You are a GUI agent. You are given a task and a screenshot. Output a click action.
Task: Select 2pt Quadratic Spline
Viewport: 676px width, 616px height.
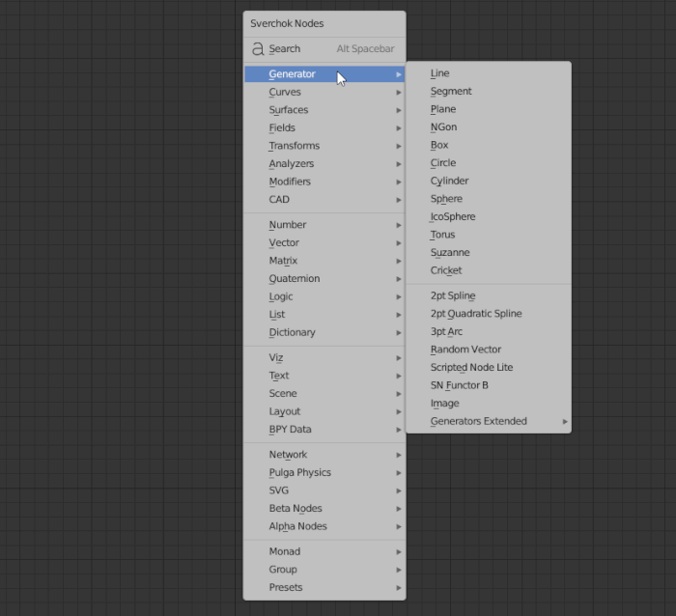[489, 314]
